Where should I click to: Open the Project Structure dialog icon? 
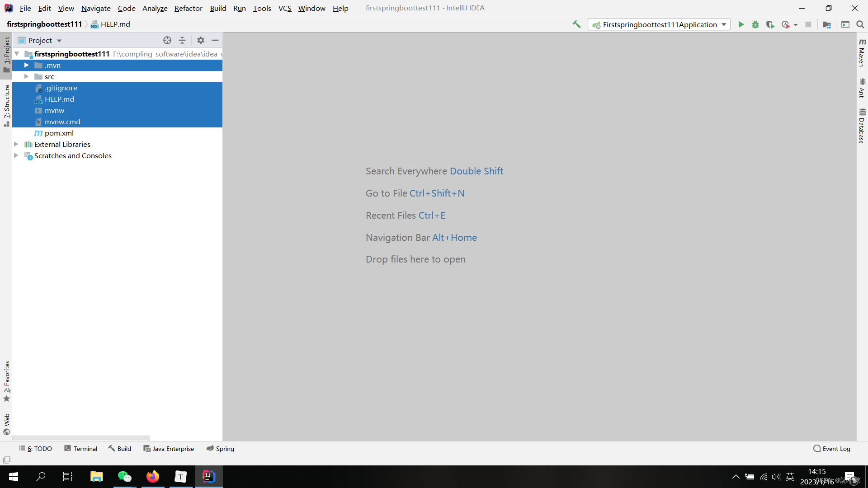click(827, 24)
